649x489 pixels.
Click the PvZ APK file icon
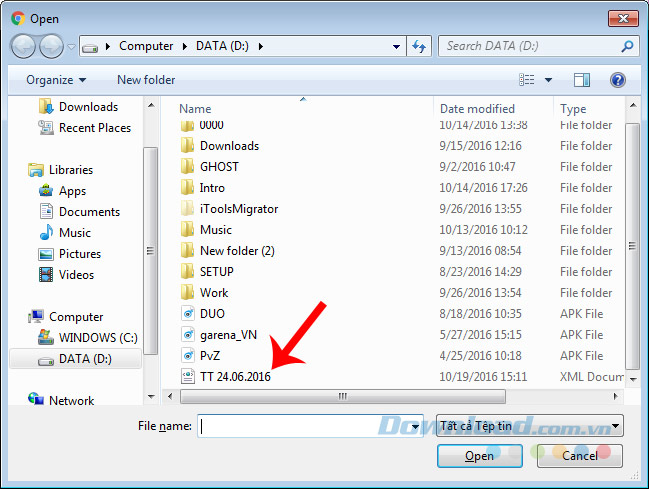pyautogui.click(x=188, y=356)
